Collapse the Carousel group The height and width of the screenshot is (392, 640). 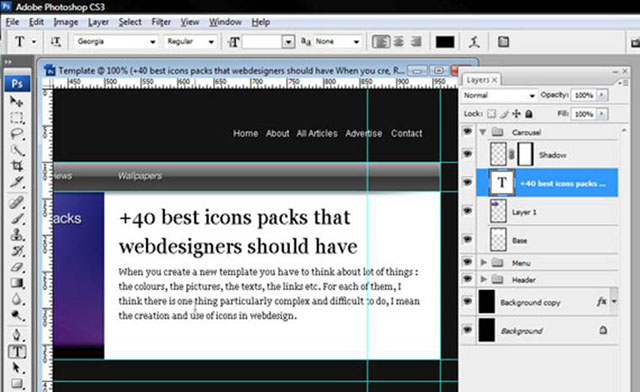(483, 132)
